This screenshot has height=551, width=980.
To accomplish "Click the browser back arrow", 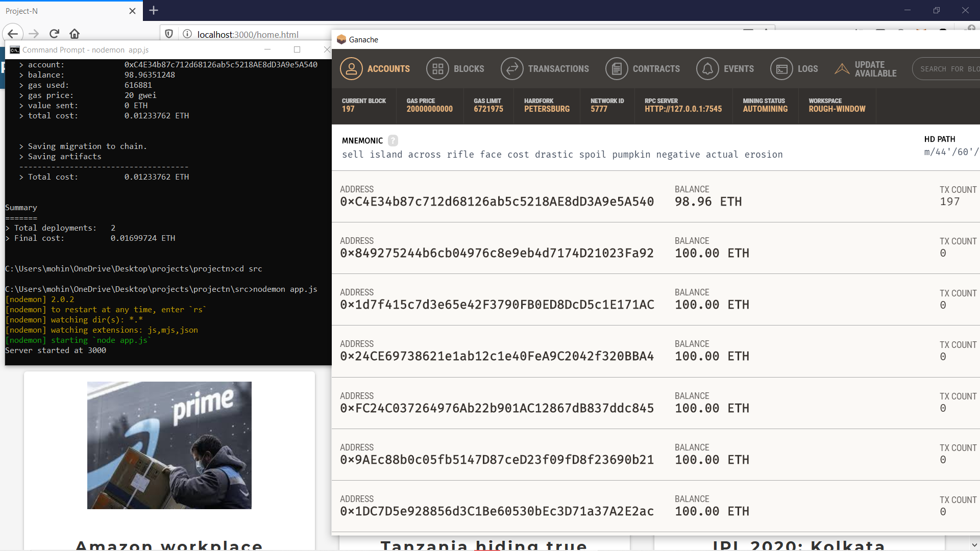I will click(x=13, y=34).
